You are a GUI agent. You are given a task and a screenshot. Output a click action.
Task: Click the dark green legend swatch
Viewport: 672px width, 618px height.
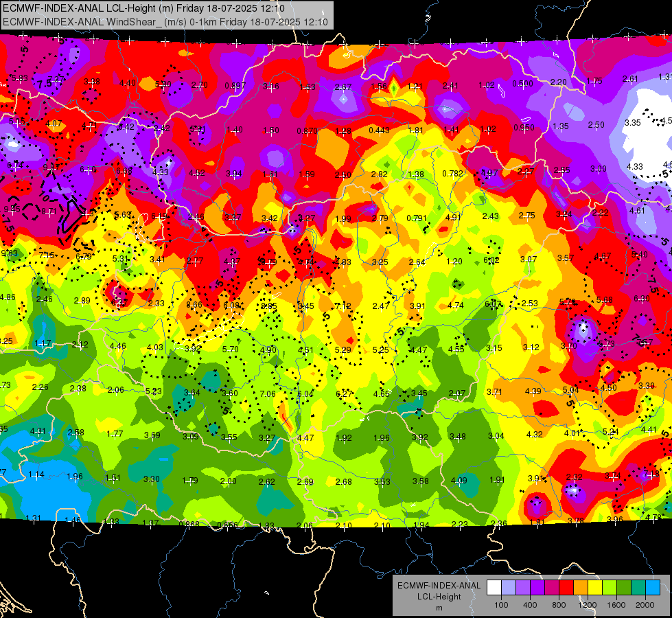pyautogui.click(x=624, y=588)
